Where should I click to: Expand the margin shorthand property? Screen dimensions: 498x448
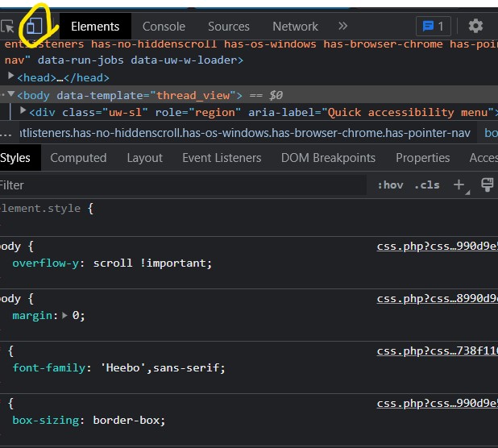click(x=65, y=316)
